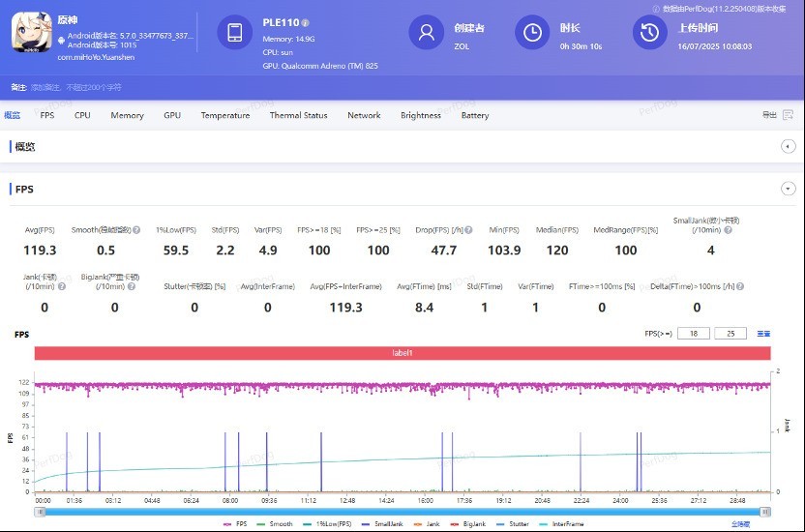Click help icon next to Drop(FPS)
Viewport: 805px width, 532px height.
coord(468,230)
